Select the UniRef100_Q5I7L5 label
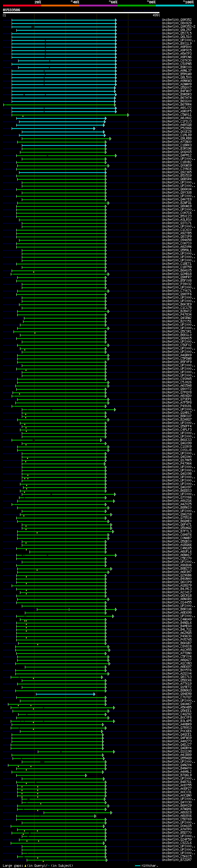This screenshot has width=197, height=868. 177,33
